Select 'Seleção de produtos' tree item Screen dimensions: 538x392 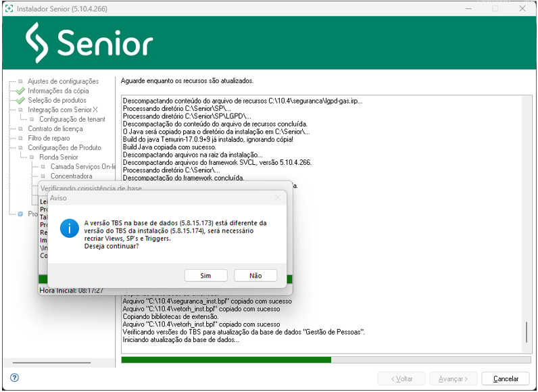pos(57,100)
